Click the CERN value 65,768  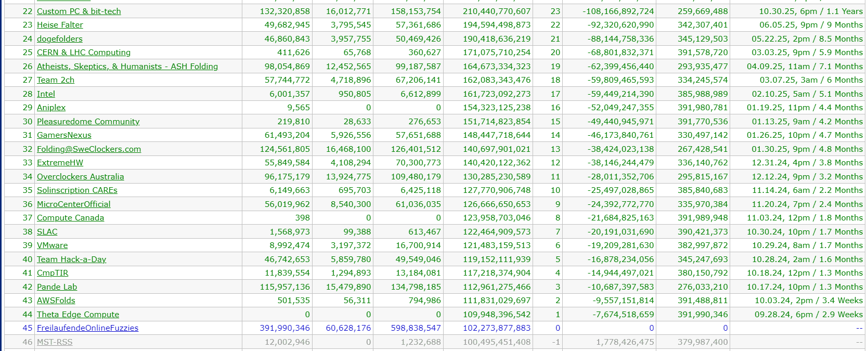(x=357, y=53)
